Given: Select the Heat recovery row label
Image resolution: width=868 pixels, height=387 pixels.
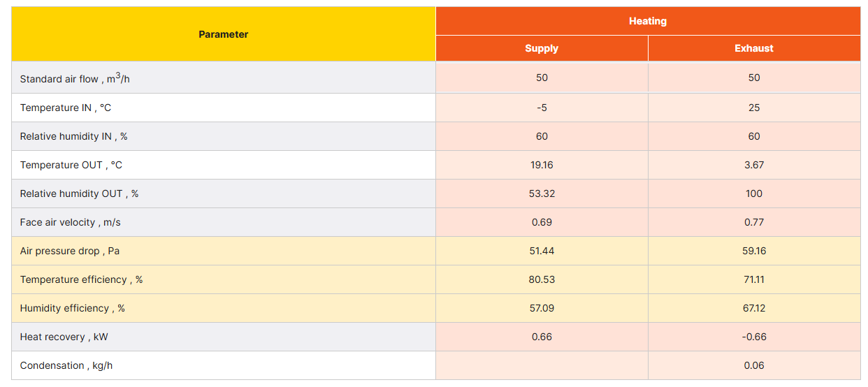Looking at the screenshot, I should [64, 337].
